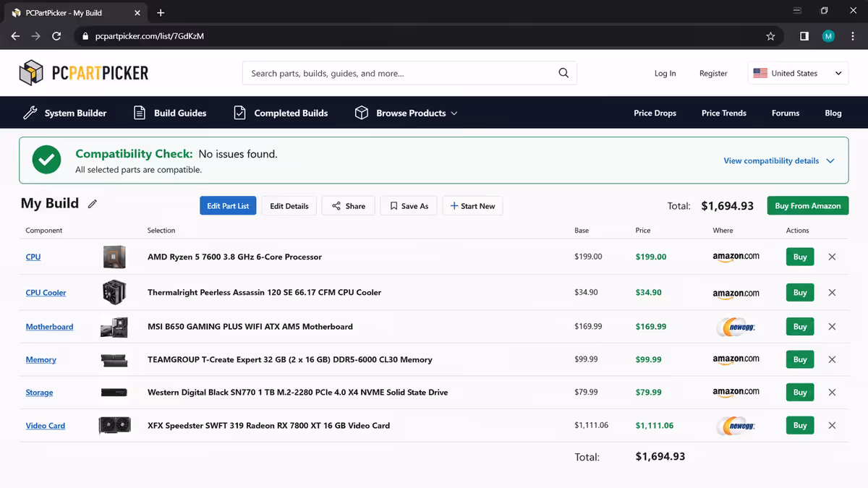Click Buy in the Memory row

[800, 359]
